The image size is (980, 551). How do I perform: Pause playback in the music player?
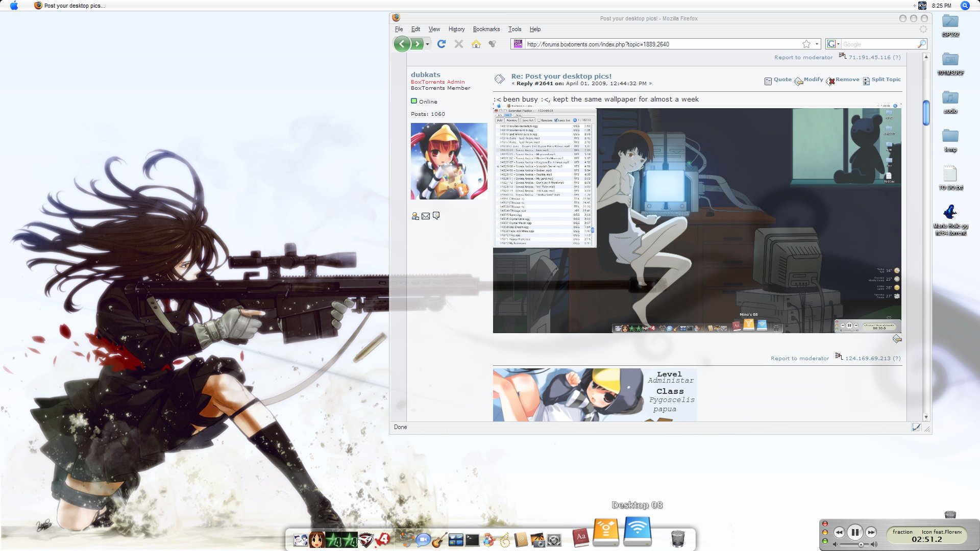click(855, 533)
